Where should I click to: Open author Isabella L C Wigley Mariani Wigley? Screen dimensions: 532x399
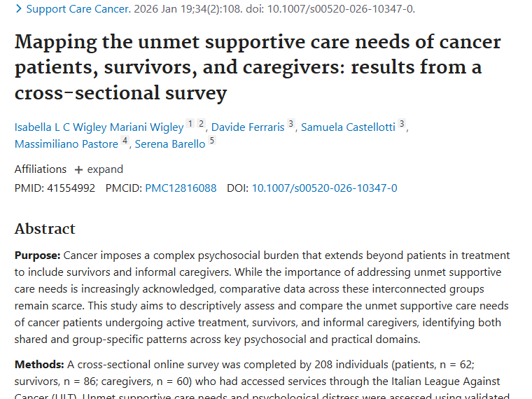99,127
